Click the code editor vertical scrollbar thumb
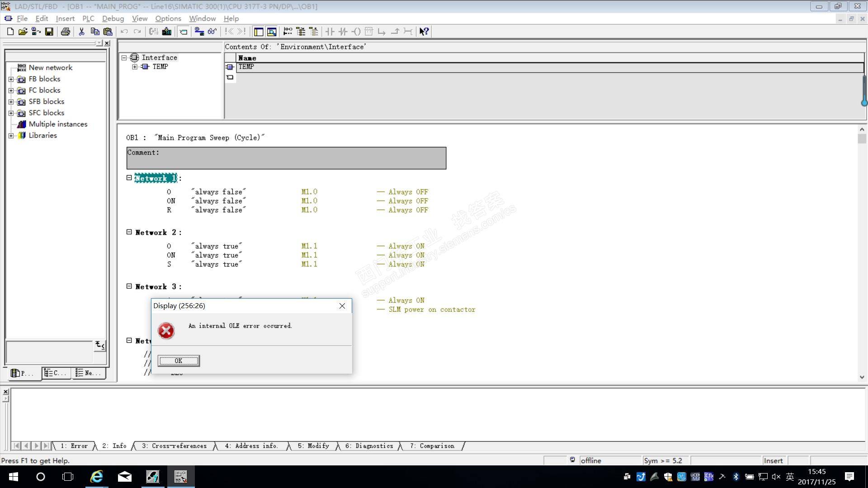868x488 pixels. (x=862, y=138)
